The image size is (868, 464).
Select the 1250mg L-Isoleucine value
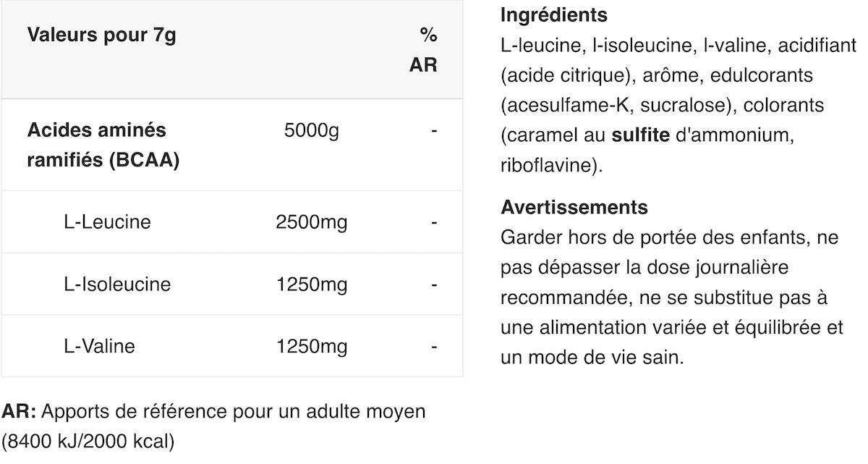pos(312,284)
